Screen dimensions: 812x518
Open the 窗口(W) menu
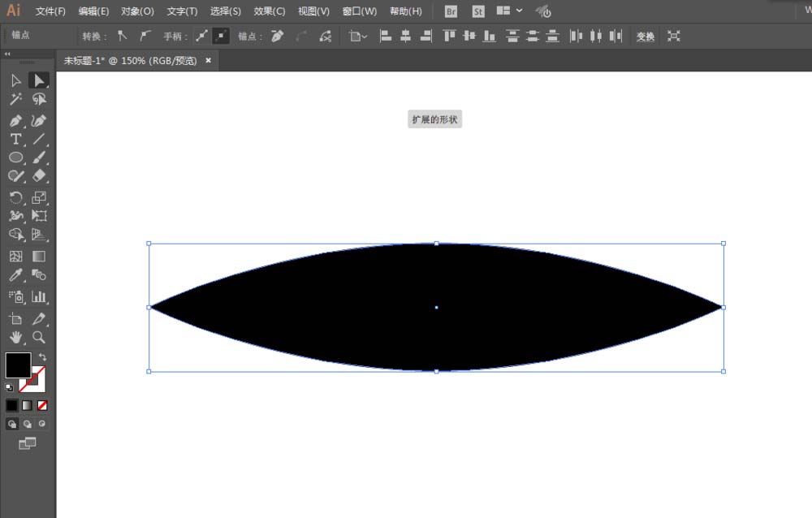point(359,11)
